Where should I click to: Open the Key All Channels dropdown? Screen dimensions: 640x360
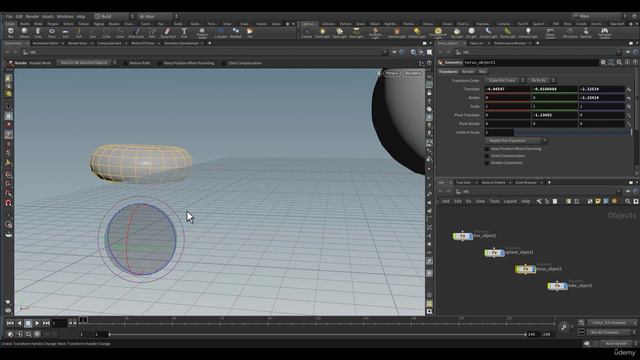(x=611, y=332)
